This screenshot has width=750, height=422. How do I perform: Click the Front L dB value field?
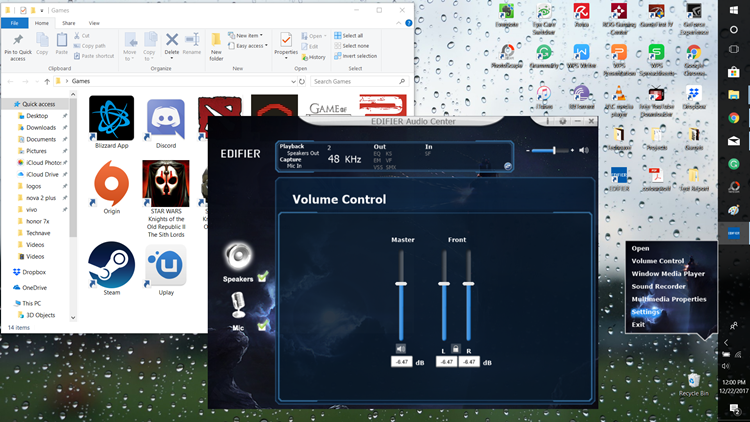446,362
